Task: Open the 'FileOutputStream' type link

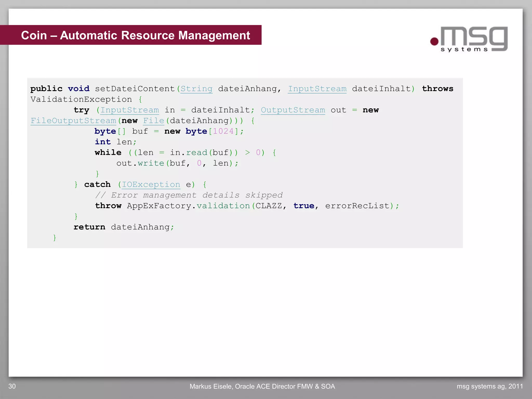Action: click(x=73, y=121)
